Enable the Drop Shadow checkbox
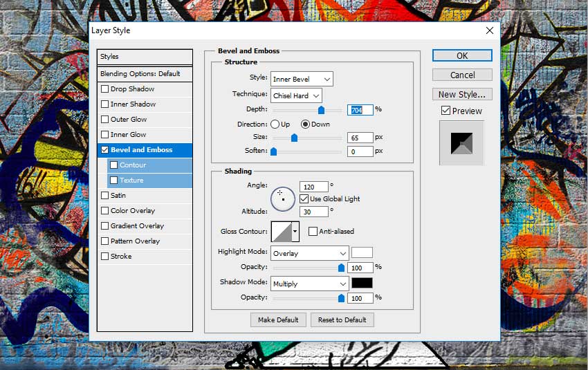 (105, 89)
